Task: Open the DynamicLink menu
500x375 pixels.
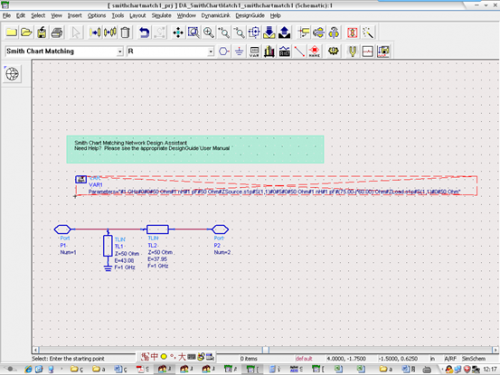Action: (215, 16)
